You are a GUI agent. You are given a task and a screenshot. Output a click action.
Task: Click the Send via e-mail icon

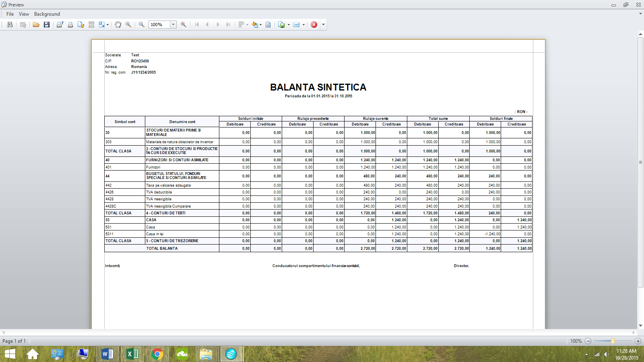[296, 25]
